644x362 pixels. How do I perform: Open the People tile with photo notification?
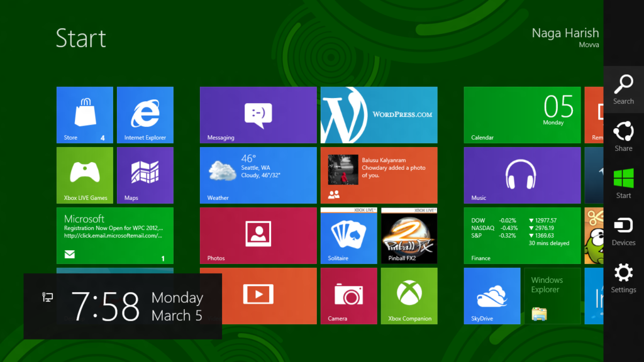click(x=379, y=175)
